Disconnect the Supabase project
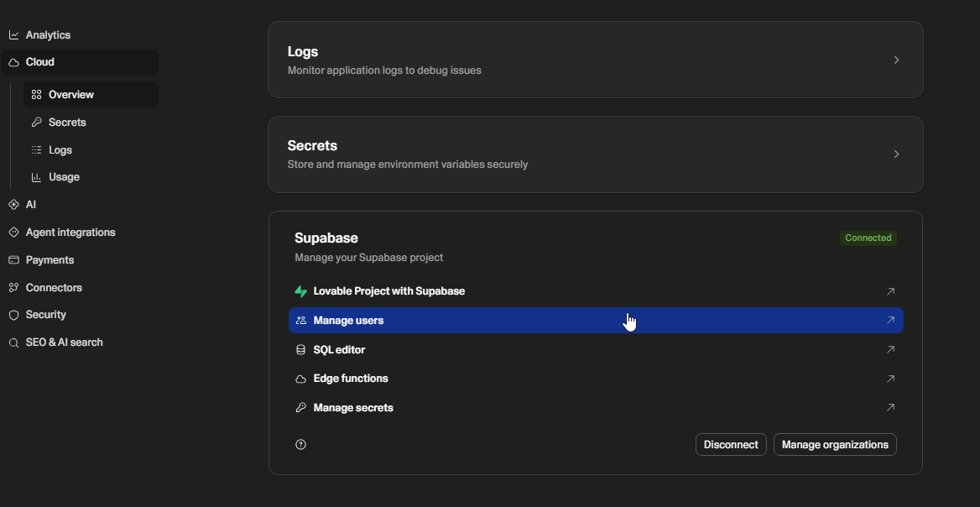 pyautogui.click(x=731, y=445)
